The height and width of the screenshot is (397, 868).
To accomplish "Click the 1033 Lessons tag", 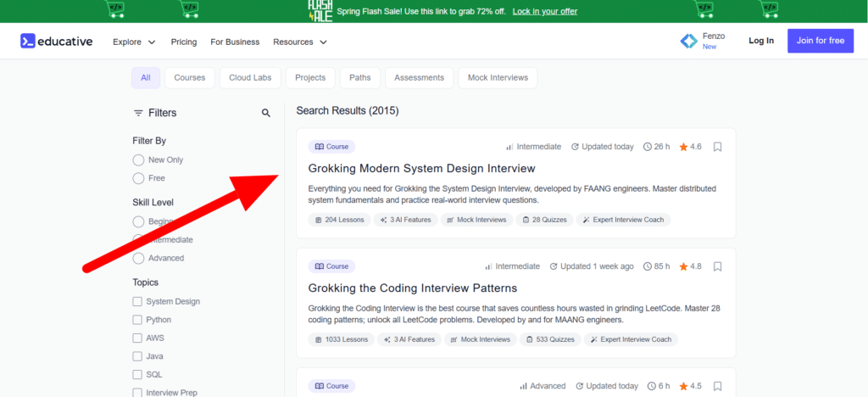I will click(x=342, y=339).
